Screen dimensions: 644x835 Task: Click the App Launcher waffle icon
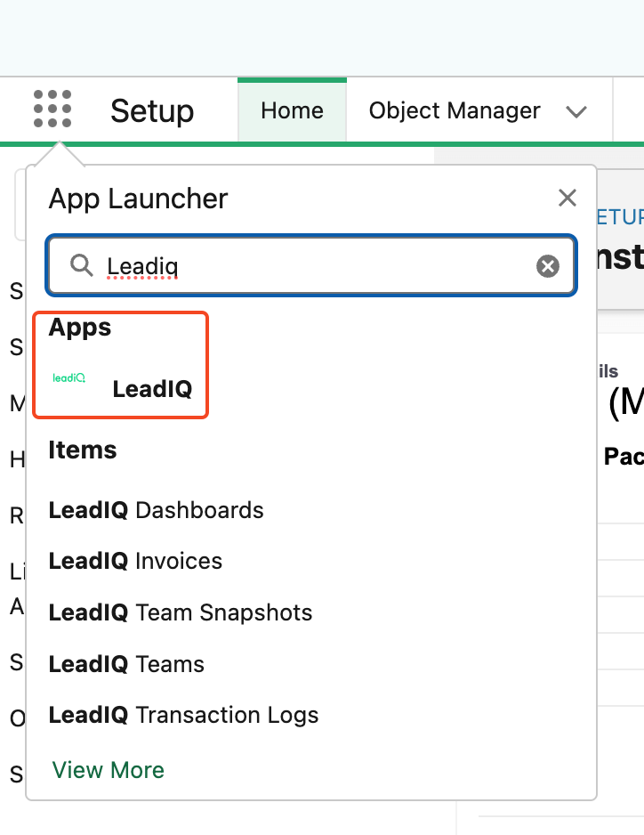tap(52, 109)
